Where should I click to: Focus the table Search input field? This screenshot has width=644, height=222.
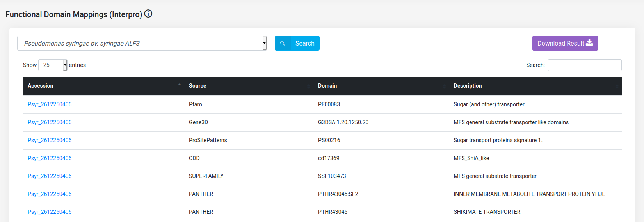[x=584, y=65]
